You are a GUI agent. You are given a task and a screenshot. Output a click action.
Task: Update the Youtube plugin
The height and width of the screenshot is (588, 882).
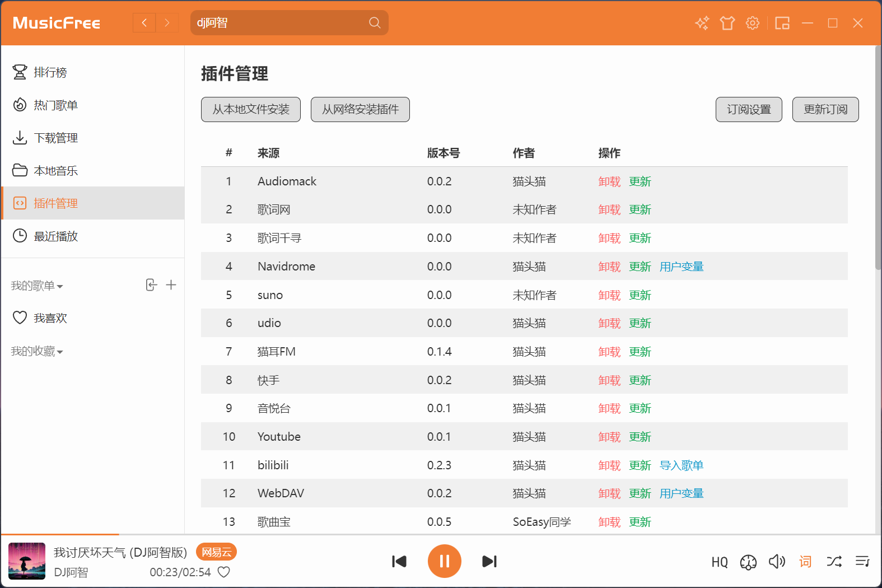coord(640,437)
